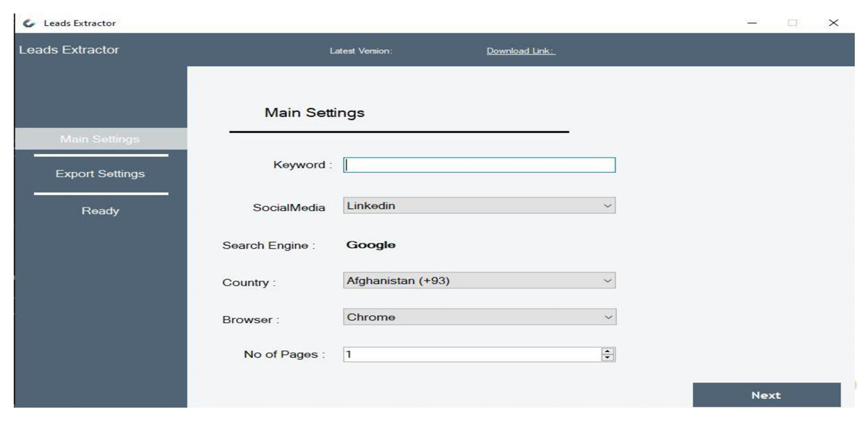Open the Export Settings sidebar tab
The height and width of the screenshot is (438, 868).
[x=100, y=174]
